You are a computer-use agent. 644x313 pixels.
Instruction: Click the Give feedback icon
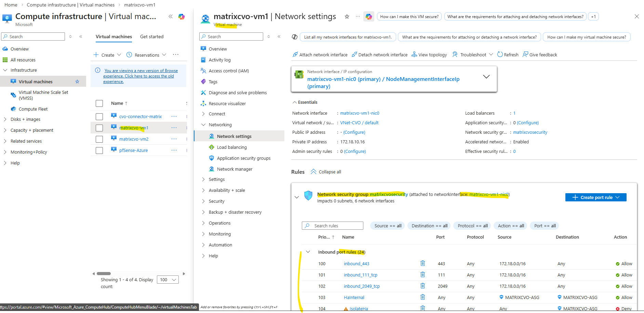[525, 55]
